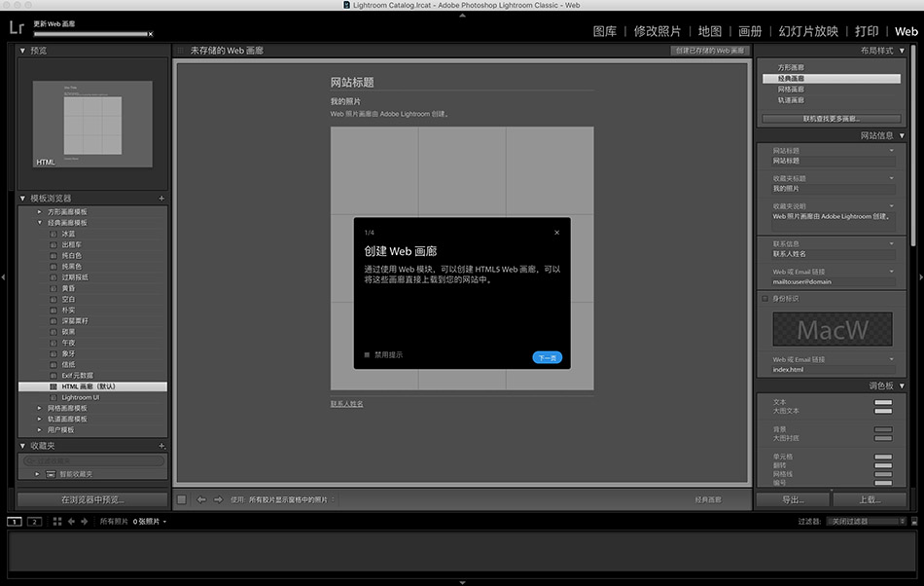
Task: Click the 创建已存储的 Web 画廊 button
Action: point(709,51)
